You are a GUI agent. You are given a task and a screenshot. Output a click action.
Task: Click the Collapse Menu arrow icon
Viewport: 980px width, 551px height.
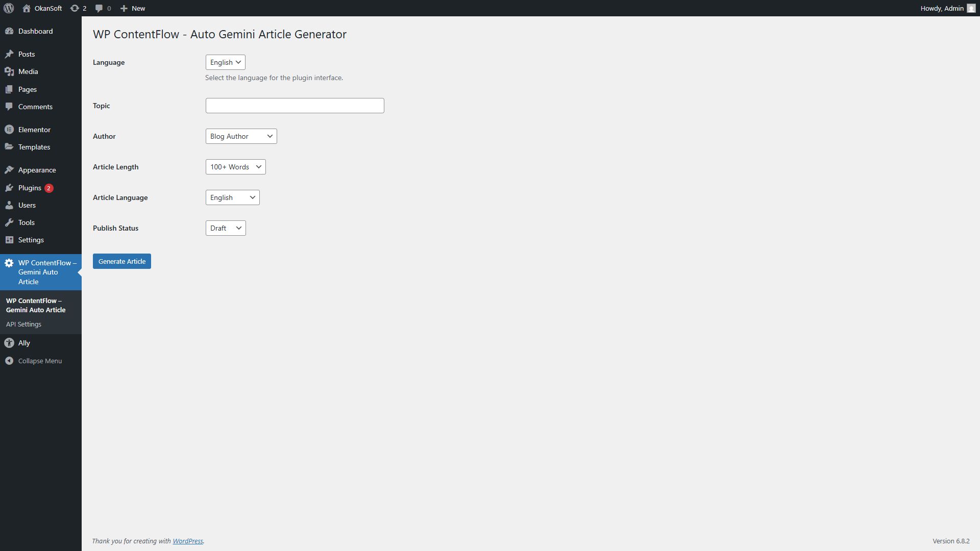pos(9,361)
